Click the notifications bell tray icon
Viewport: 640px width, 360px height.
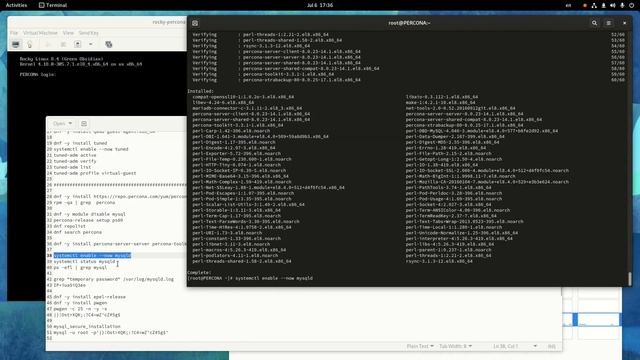pos(603,5)
